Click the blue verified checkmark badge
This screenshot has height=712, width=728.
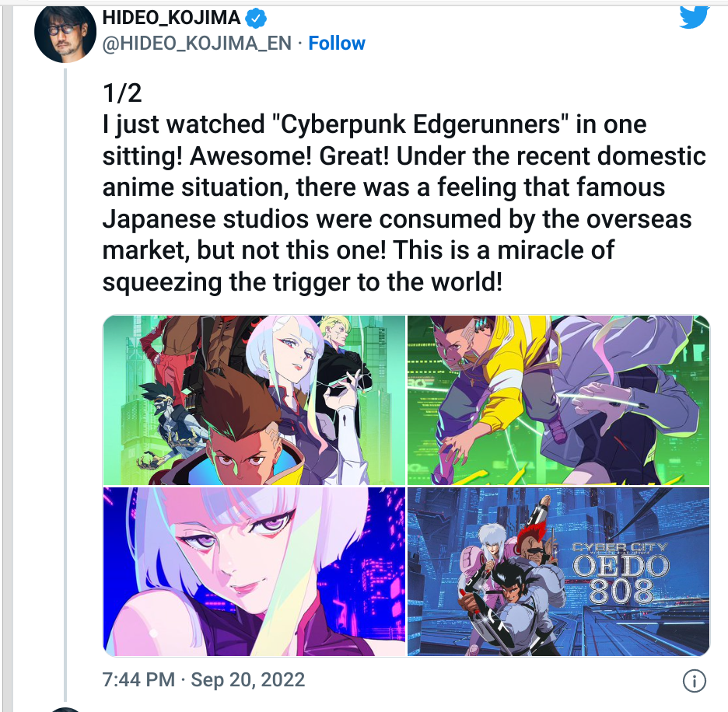(x=256, y=18)
